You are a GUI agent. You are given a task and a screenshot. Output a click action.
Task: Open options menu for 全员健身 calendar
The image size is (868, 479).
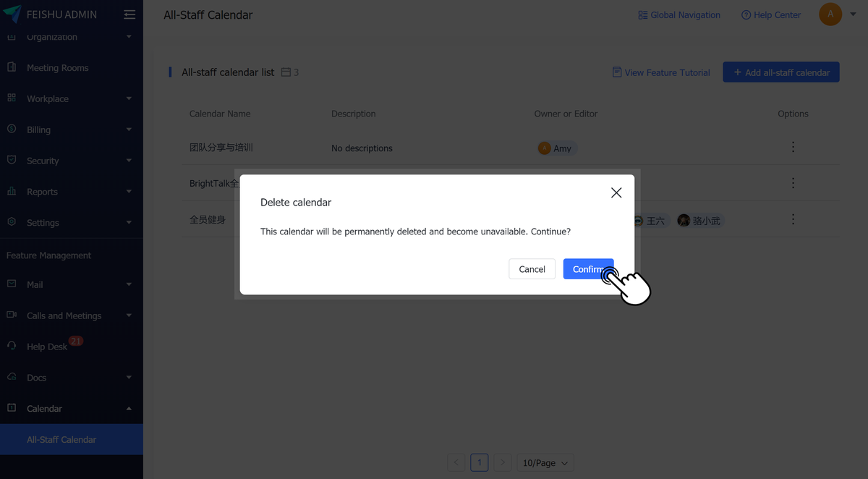point(793,220)
